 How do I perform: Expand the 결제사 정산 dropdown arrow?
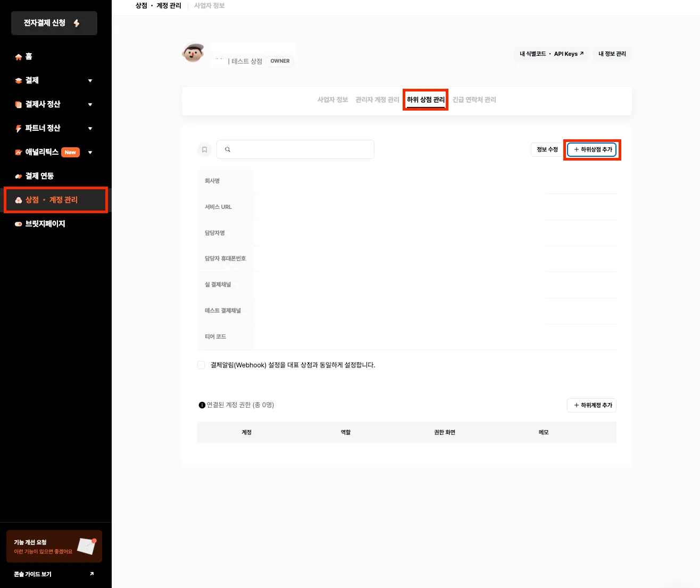90,105
